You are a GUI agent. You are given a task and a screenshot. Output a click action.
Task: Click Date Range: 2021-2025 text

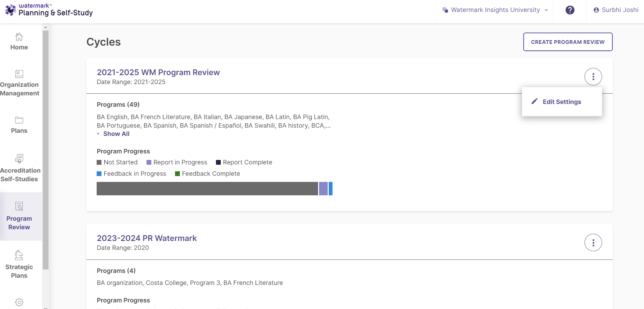point(131,82)
